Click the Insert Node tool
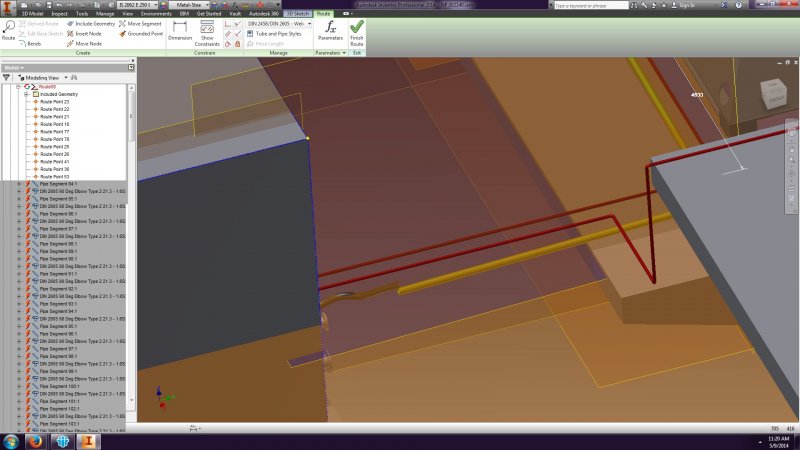The height and width of the screenshot is (450, 800). pyautogui.click(x=88, y=33)
